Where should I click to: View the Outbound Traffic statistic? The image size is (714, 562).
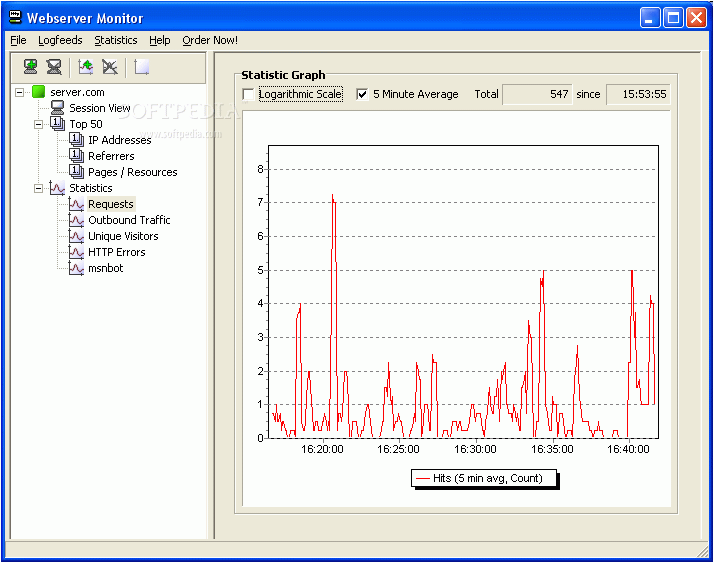pos(129,220)
